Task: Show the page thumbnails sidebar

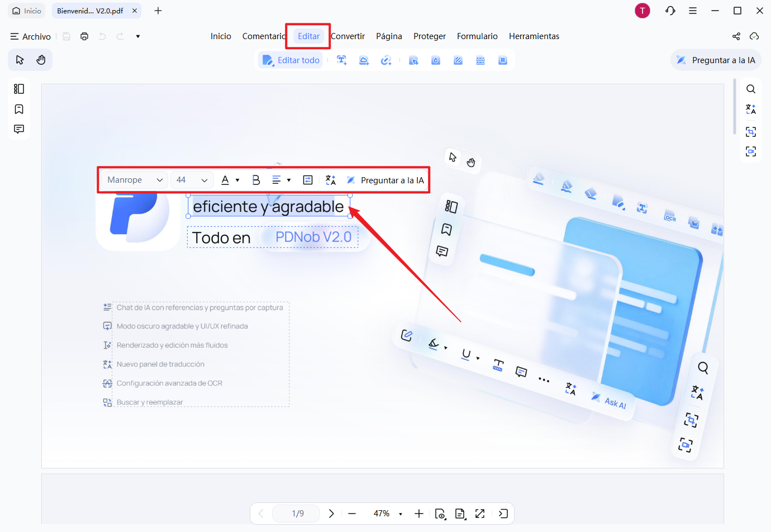Action: 19,88
